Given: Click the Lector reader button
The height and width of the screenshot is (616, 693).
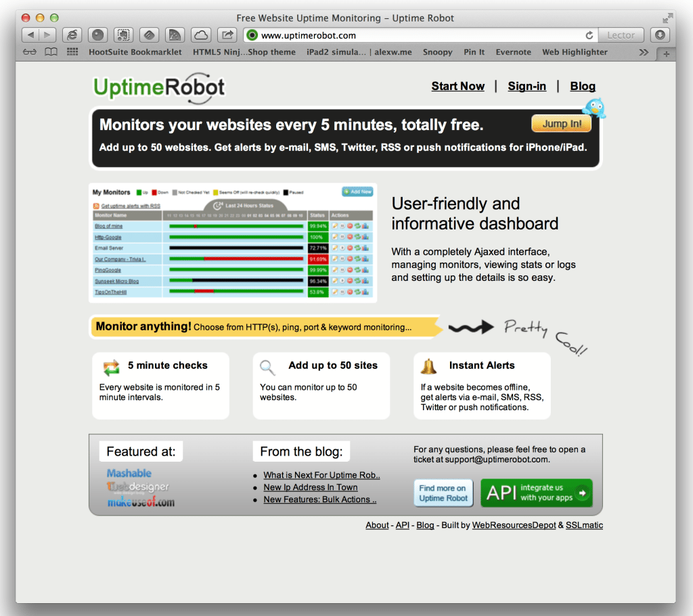Looking at the screenshot, I should click(621, 35).
